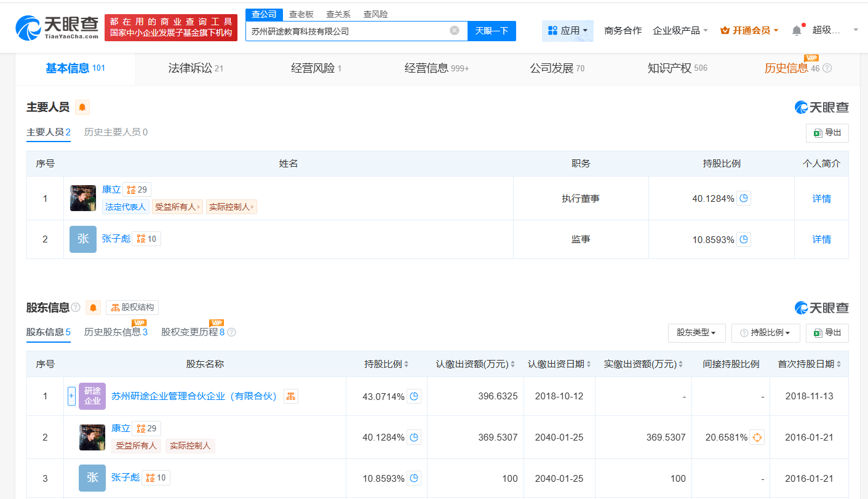Click the bell alert icon beside 主要人员
868x499 pixels.
click(x=82, y=108)
